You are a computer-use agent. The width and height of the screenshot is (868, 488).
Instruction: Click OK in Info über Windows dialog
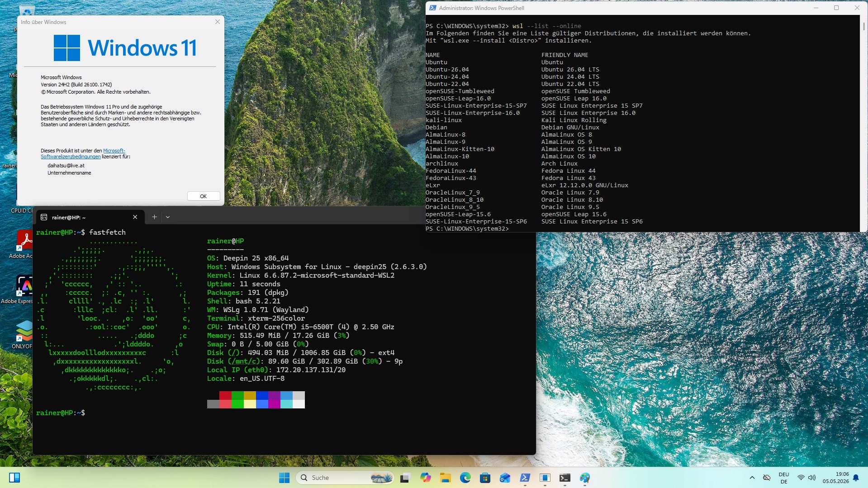204,196
